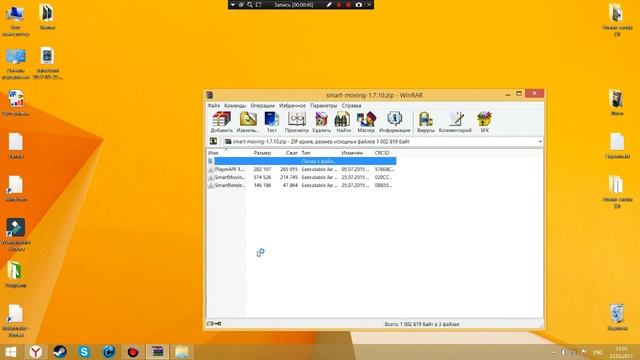Click the Извлечь (Extract) toolbar icon
This screenshot has height=360, width=640.
[x=248, y=122]
